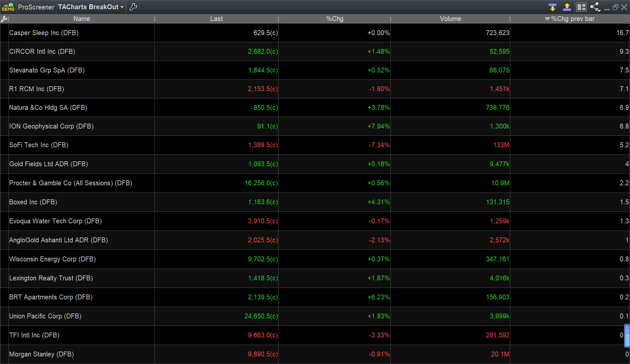Click the column settings wrench beside Name
Viewport: 630px width, 364px height.
click(4, 19)
